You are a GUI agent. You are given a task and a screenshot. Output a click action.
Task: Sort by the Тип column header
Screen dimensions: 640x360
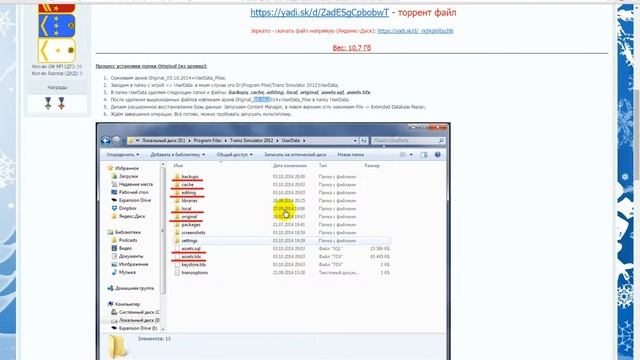pos(322,166)
